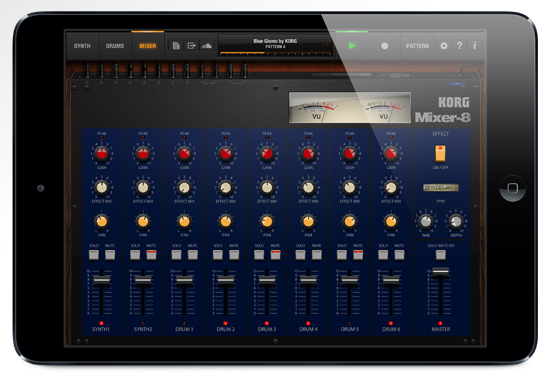Open the help question mark icon
This screenshot has height=375, width=550.
(x=459, y=46)
